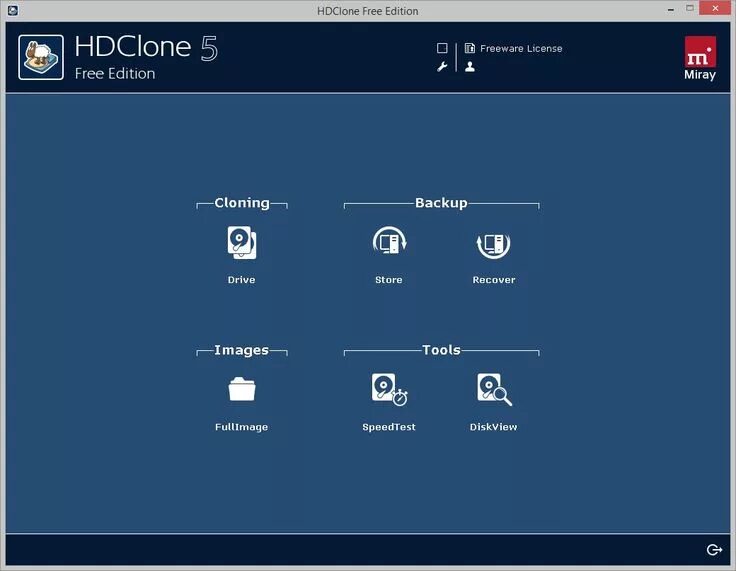Click the user profile icon in header
The height and width of the screenshot is (571, 736).
coord(470,67)
